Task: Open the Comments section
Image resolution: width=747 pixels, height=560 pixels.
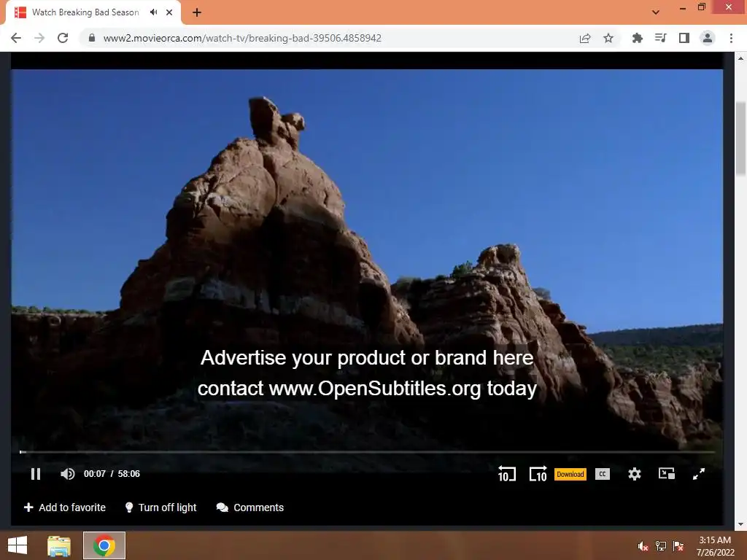Action: point(250,507)
